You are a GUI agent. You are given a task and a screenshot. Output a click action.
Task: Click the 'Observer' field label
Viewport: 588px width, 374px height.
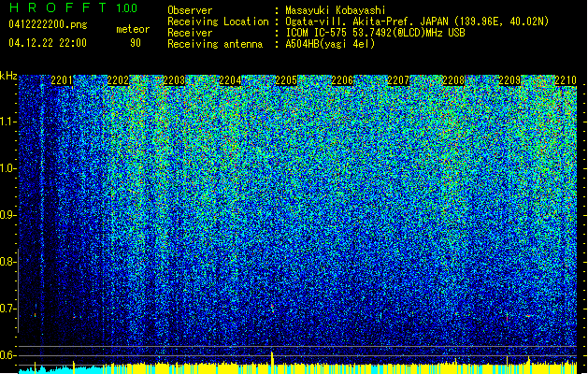tap(190, 10)
